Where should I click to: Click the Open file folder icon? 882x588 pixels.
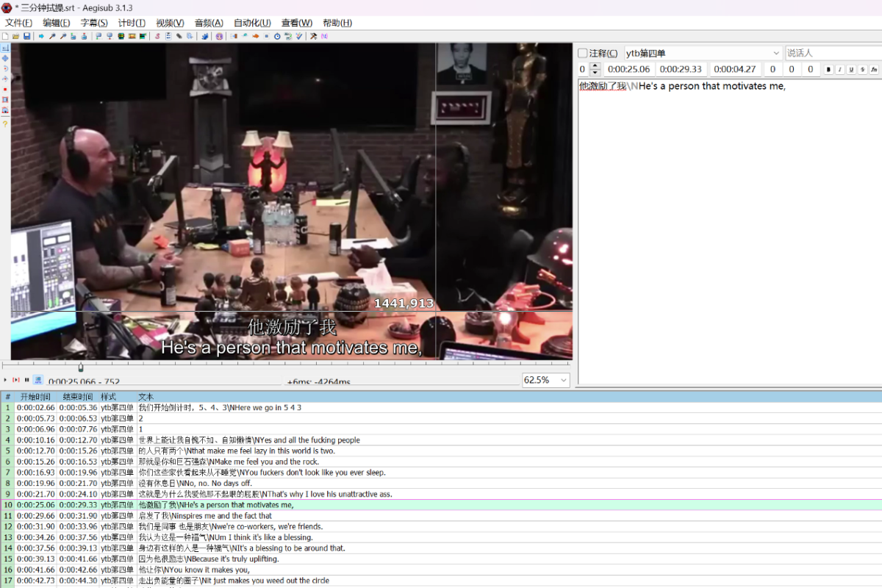tap(16, 36)
